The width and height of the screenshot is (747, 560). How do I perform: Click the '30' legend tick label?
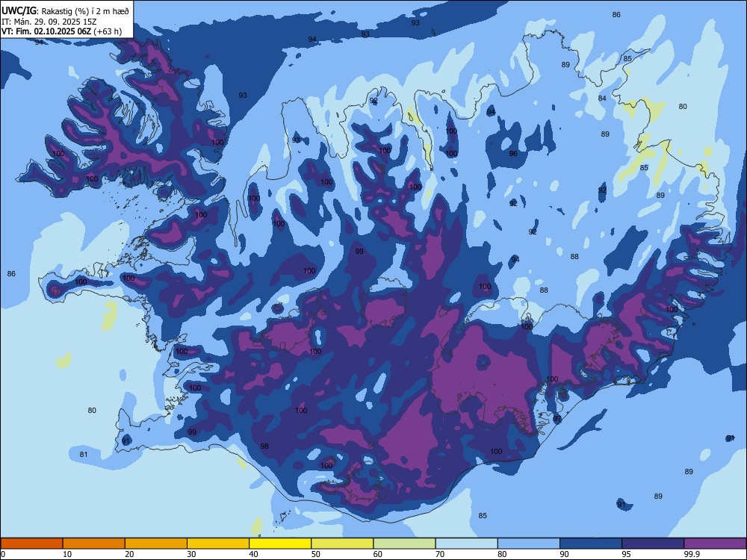click(191, 554)
